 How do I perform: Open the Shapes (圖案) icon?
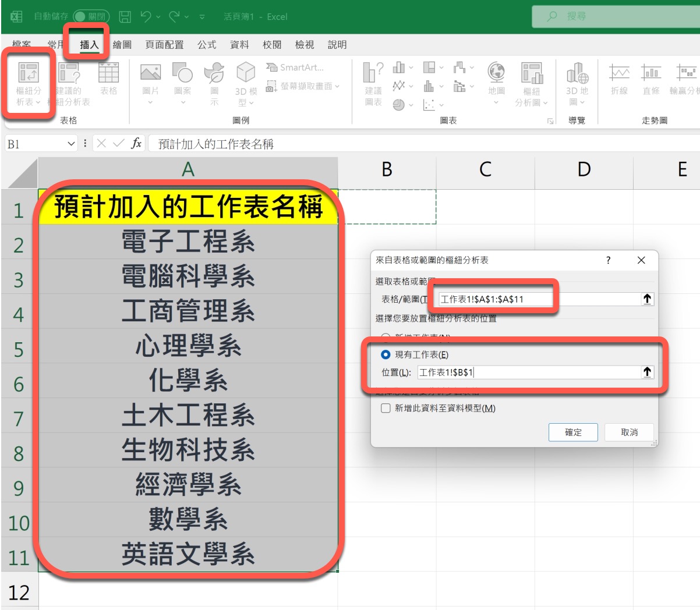pos(182,75)
